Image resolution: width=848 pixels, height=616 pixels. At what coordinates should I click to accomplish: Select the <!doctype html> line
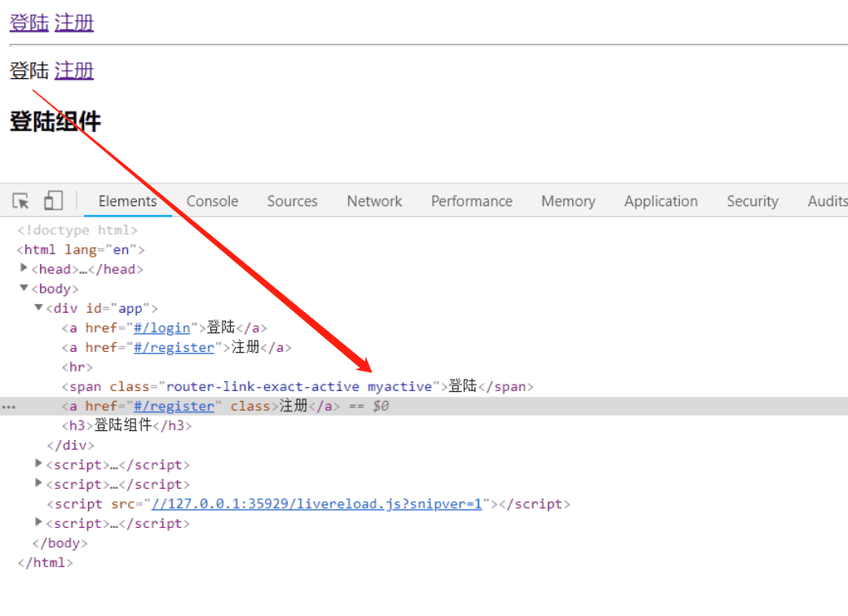pos(77,231)
